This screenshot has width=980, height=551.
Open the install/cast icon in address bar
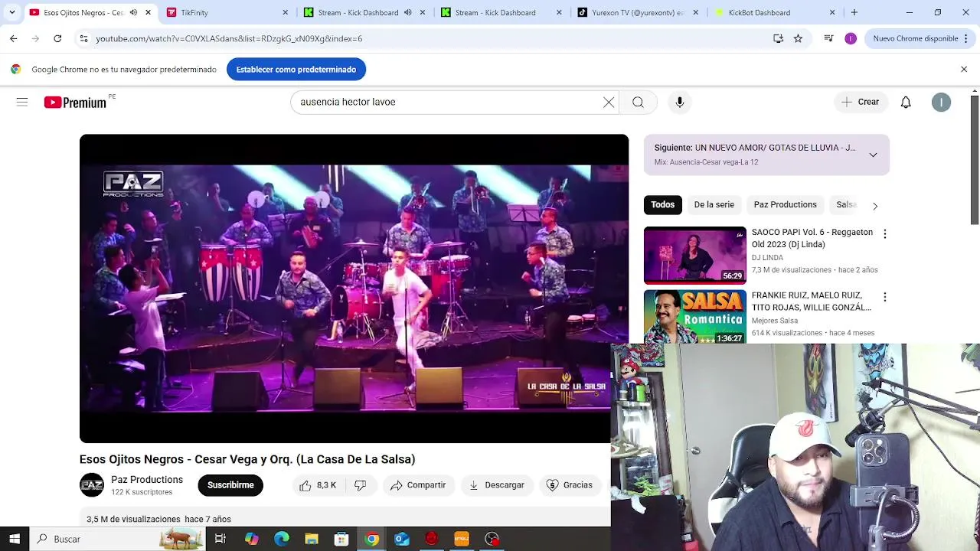pos(778,38)
